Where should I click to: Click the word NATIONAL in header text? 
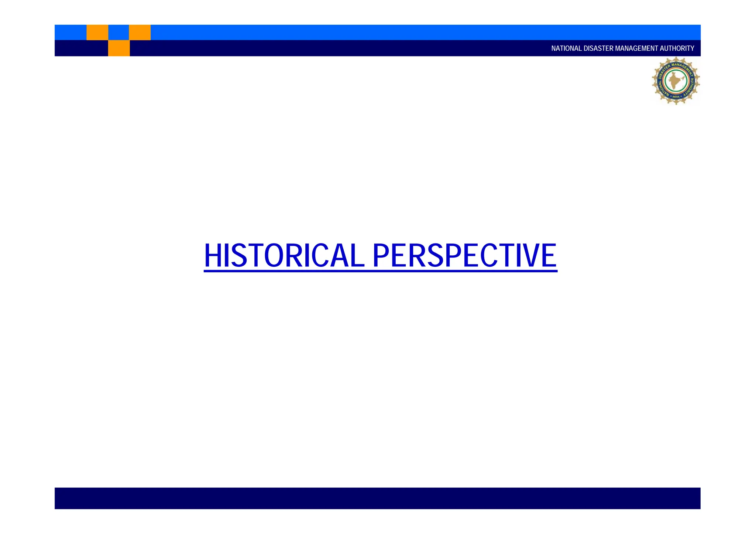tap(567, 48)
